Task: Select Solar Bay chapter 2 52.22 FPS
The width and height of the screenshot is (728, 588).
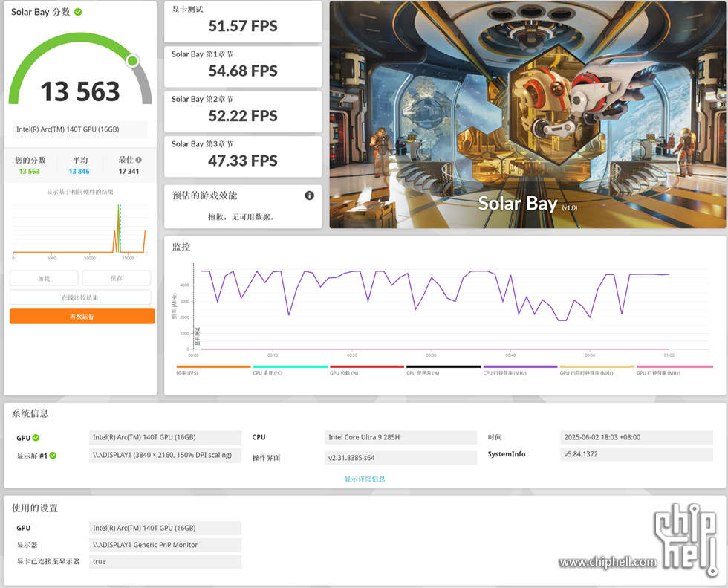Action: [243, 116]
